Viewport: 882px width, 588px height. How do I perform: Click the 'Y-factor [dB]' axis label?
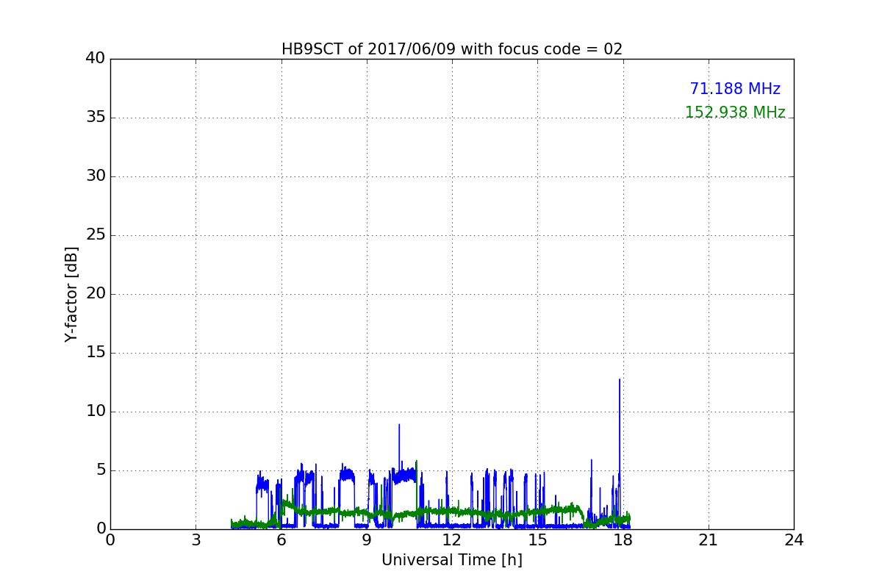71,294
